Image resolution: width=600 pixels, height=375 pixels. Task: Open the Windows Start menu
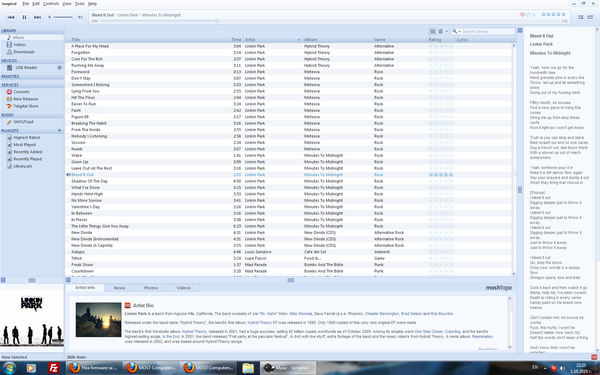9,368
